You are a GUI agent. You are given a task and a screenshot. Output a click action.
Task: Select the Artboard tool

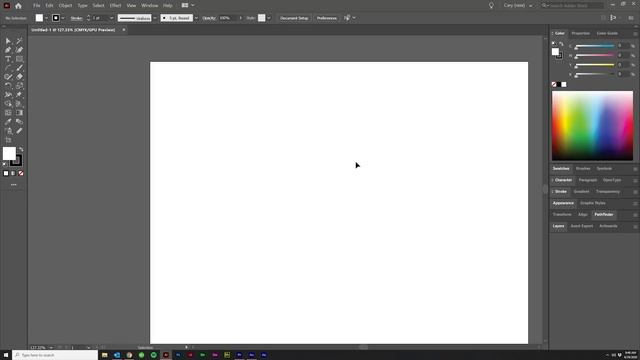8,140
